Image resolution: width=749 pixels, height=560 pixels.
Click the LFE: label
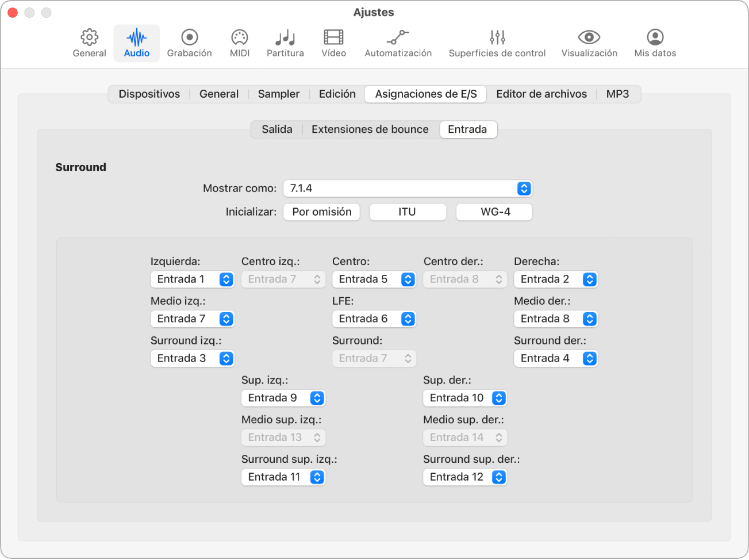(x=343, y=301)
